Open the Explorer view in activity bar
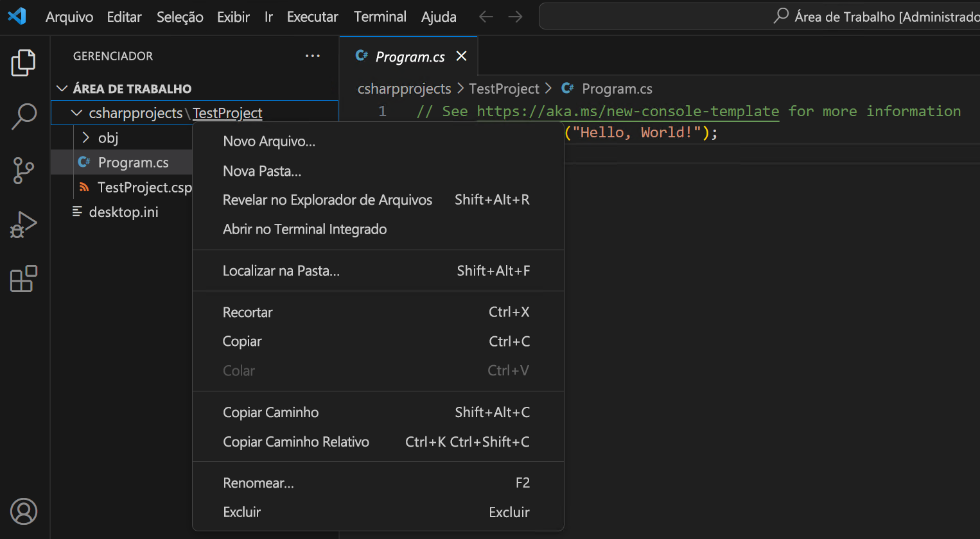This screenshot has height=539, width=980. [x=24, y=63]
